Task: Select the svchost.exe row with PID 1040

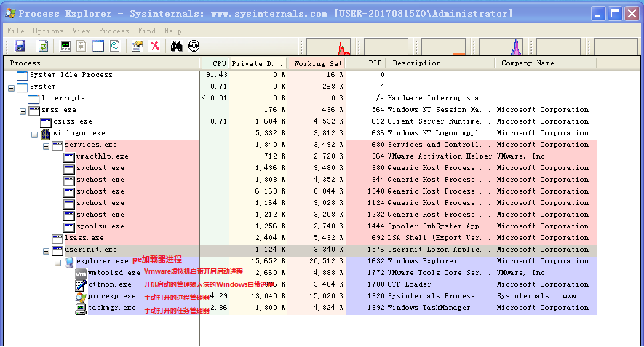Action: [301, 191]
